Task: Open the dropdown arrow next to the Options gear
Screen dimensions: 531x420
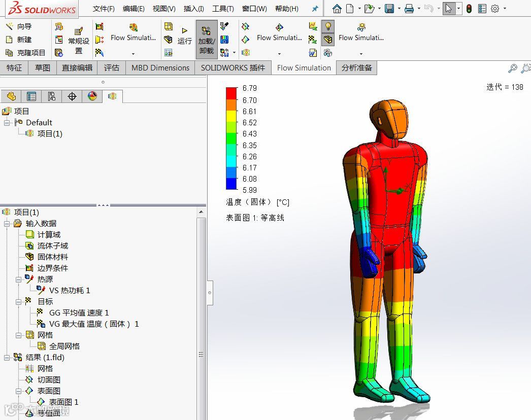Action: click(505, 9)
